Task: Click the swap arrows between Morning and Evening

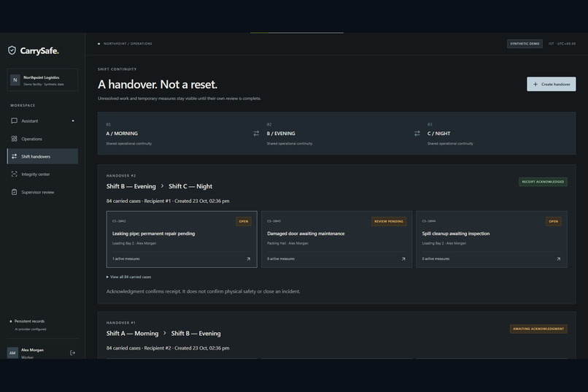Action: point(256,133)
